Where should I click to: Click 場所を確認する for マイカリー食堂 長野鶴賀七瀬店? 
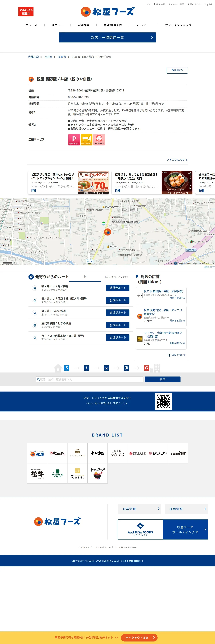tap(177, 343)
